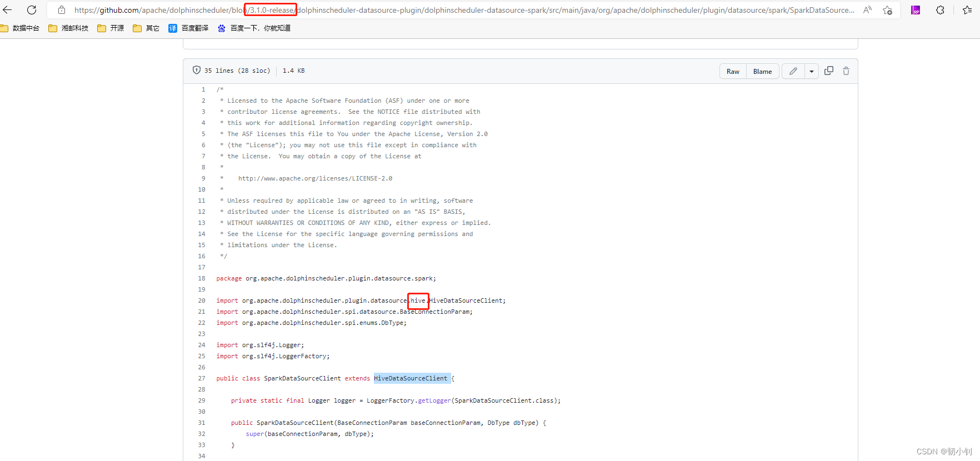Expand the edit options dropdown arrow
Image resolution: width=980 pixels, height=461 pixels.
[812, 71]
